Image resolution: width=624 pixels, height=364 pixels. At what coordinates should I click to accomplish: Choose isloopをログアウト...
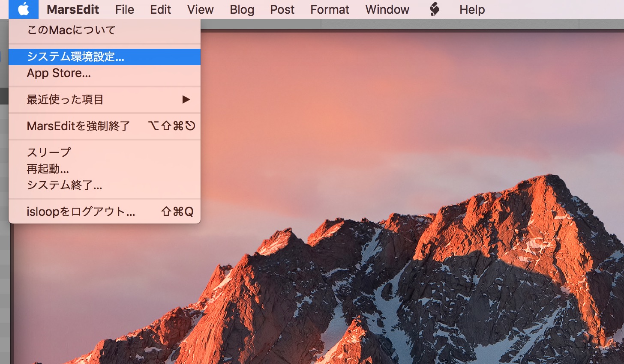click(105, 212)
